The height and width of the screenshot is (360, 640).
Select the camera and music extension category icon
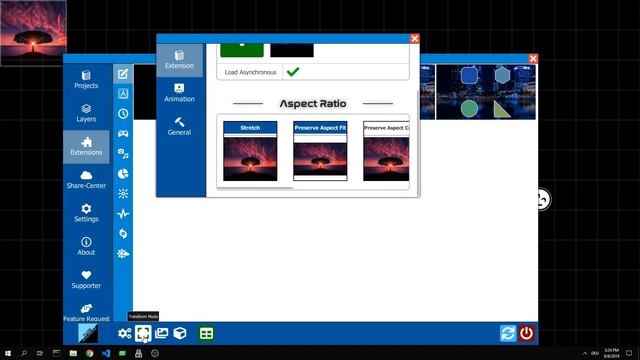(x=123, y=153)
